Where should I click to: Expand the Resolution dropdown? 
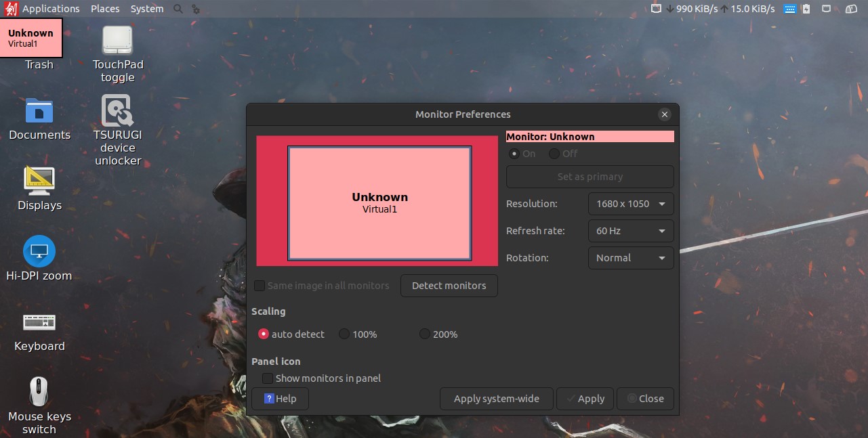pos(631,204)
